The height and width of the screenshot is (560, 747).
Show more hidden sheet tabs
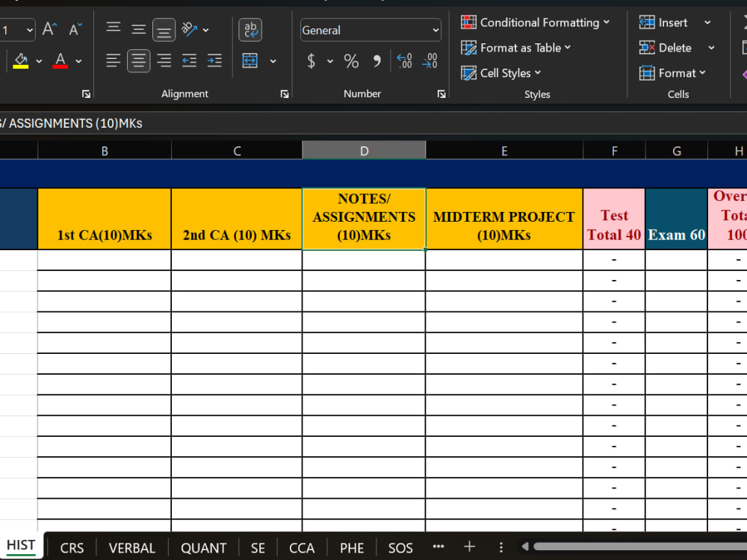[438, 547]
